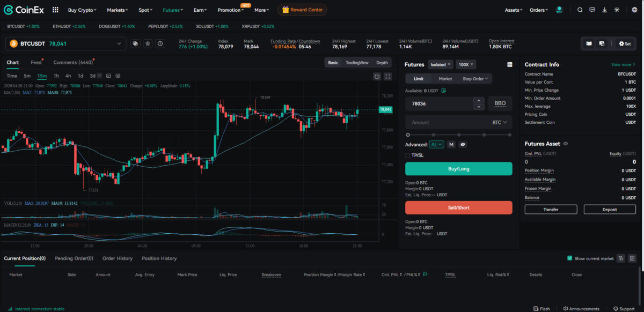Viewport: 644px width, 312px height.
Task: Click the Deposit button
Action: [610, 210]
